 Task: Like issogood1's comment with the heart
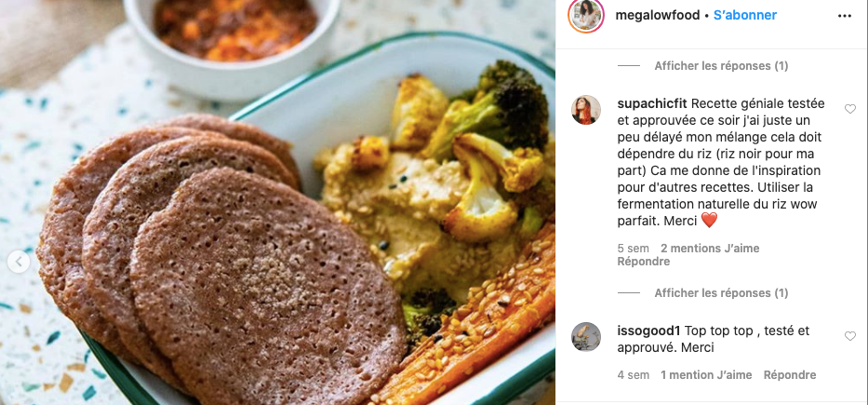[x=849, y=336]
